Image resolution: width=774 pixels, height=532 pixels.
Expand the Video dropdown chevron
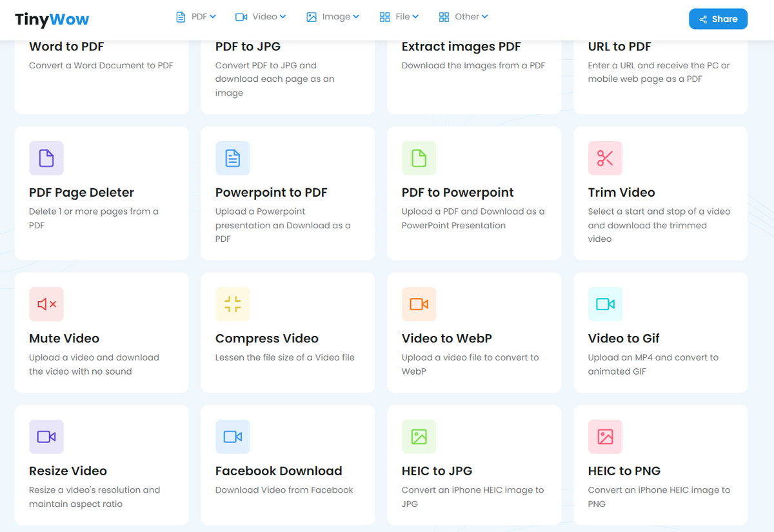coord(283,17)
